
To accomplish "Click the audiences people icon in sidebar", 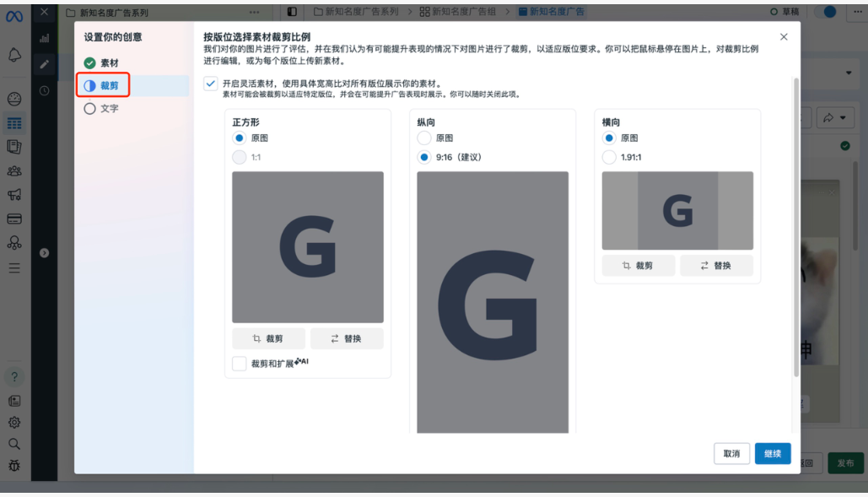I will point(14,170).
